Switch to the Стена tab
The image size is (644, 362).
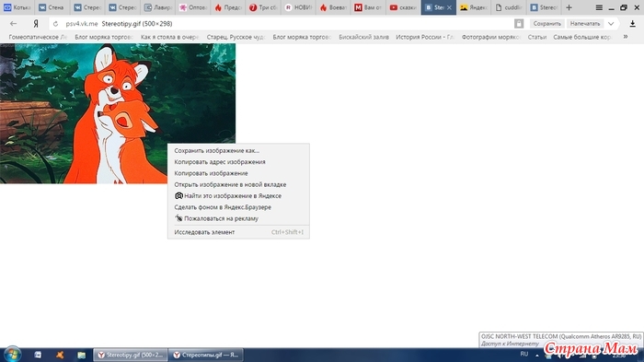point(52,7)
